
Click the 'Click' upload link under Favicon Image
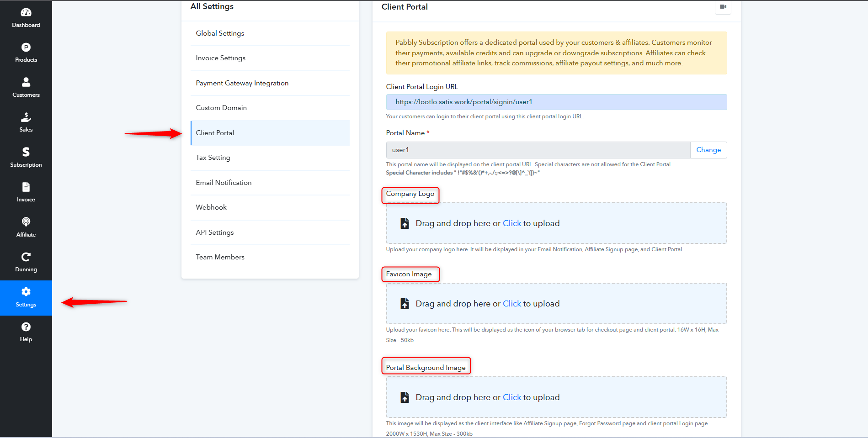pos(512,304)
